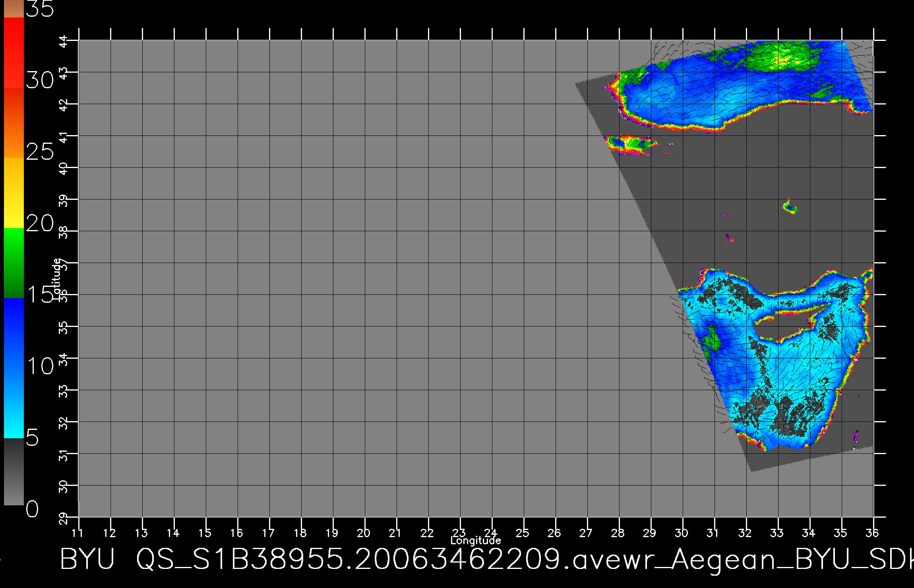Click latitude tick label '40'
Image resolution: width=914 pixels, height=588 pixels.
tap(64, 168)
